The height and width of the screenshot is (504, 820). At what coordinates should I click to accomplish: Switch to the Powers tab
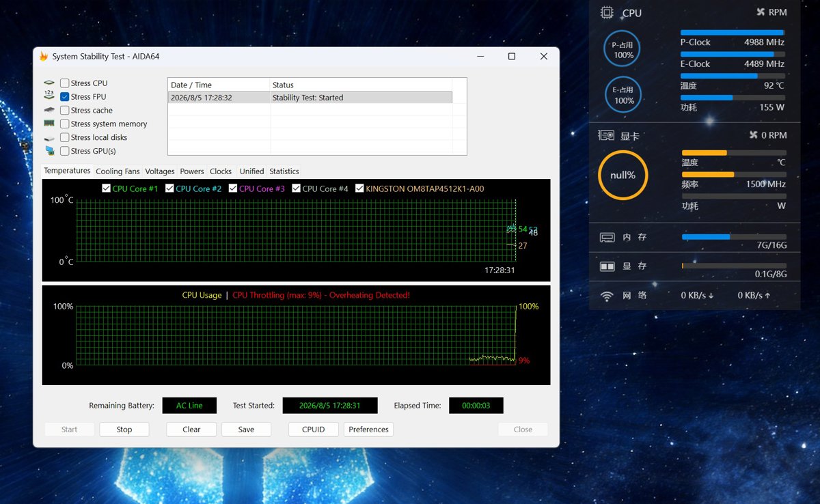tap(192, 171)
